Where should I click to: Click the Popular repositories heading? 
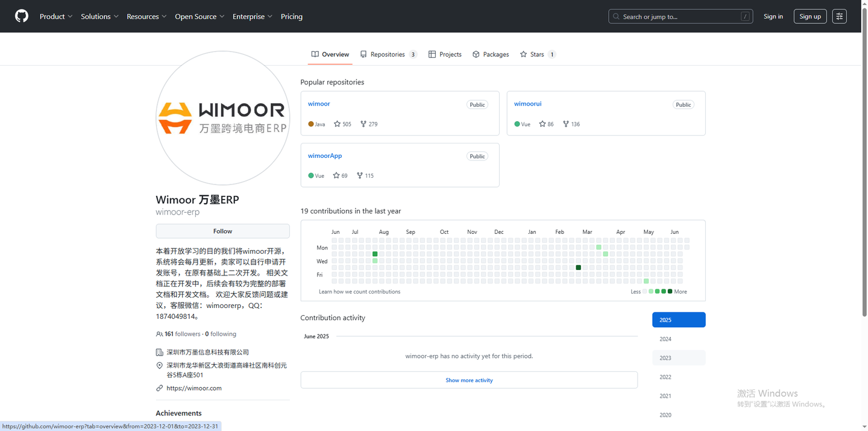point(332,82)
